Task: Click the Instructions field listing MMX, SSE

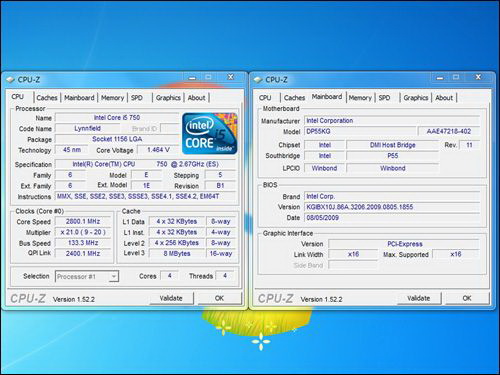Action: (x=146, y=196)
